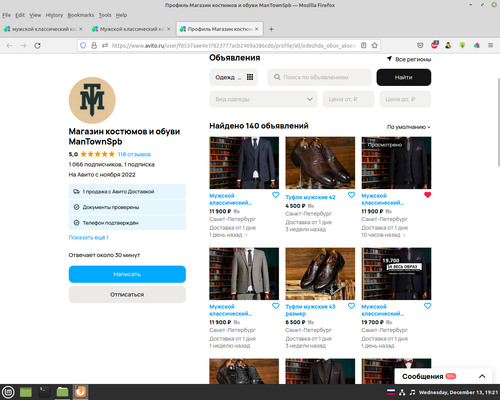This screenshot has width=500, height=400.
Task: Open the View menu
Action: point(35,15)
